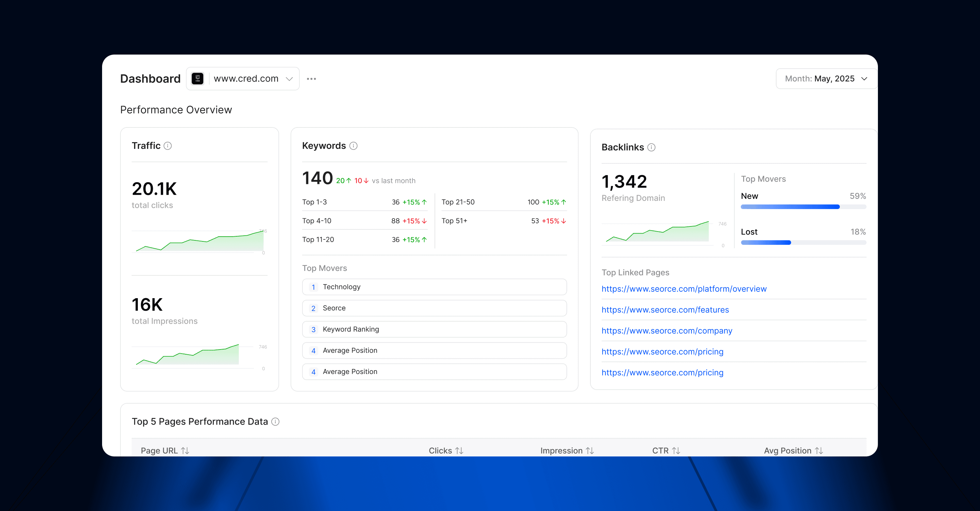980x511 pixels.
Task: Click the Backlinks info icon
Action: (651, 148)
